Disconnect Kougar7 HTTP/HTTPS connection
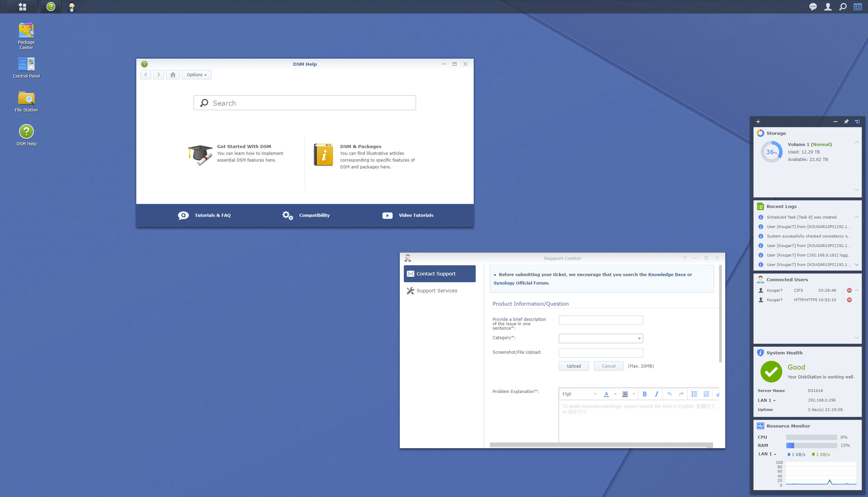Screen dimensions: 868x497 coord(849,300)
